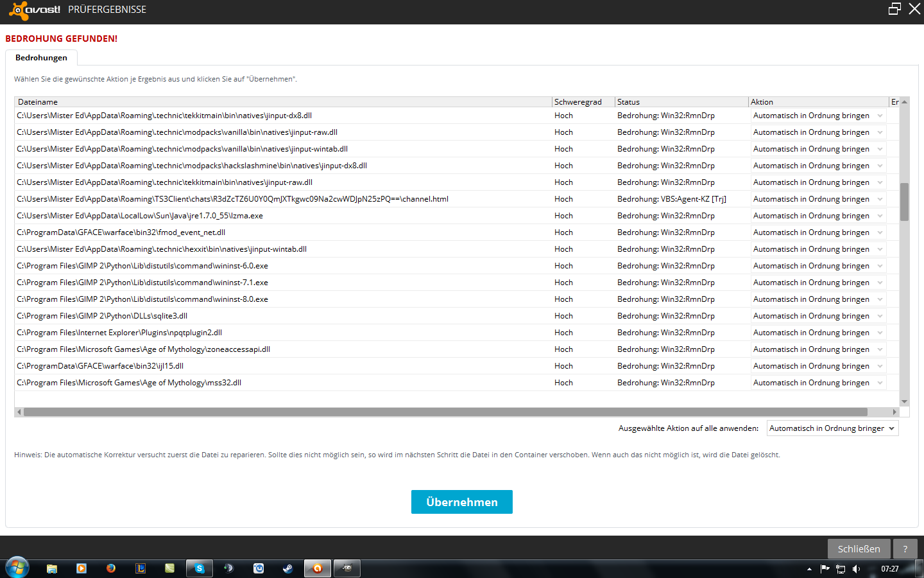Select the tekkitmain jinput-raw.dll file row
Image resolution: width=924 pixels, height=578 pixels.
pos(457,182)
